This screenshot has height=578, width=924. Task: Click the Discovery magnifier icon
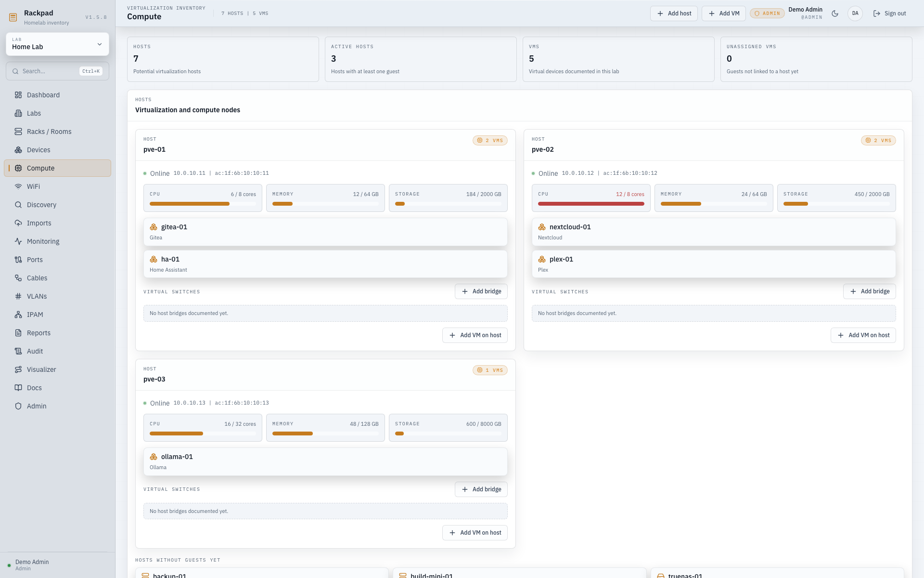18,205
